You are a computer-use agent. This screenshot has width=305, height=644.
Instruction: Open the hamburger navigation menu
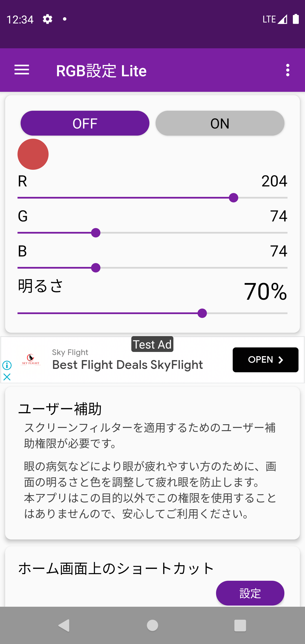(x=22, y=70)
